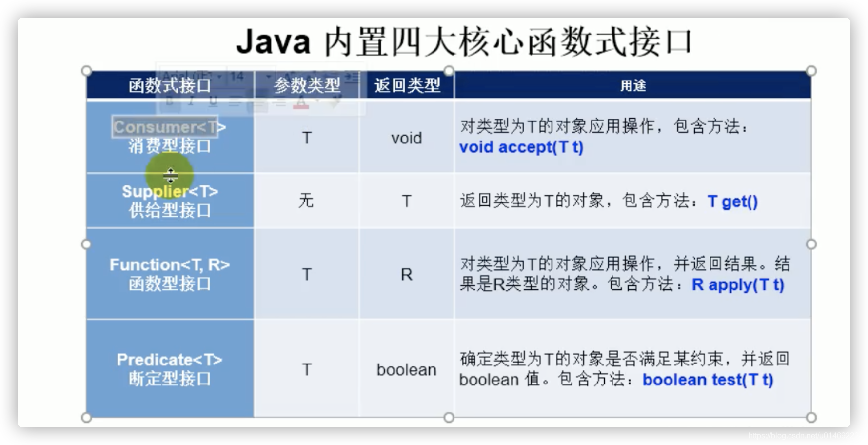868x445 pixels.
Task: Click the middle-left table selection handle
Action: click(86, 244)
